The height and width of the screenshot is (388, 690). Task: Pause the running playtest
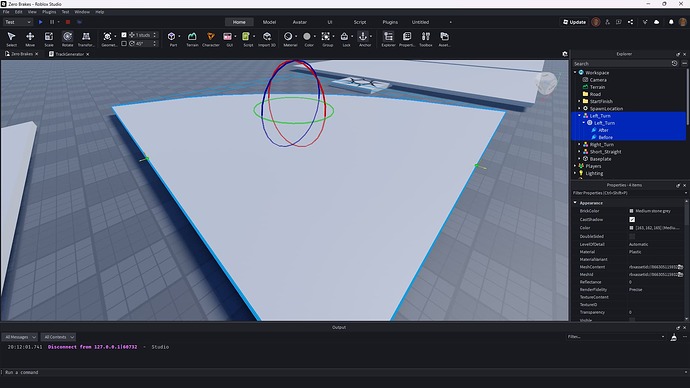[52, 22]
